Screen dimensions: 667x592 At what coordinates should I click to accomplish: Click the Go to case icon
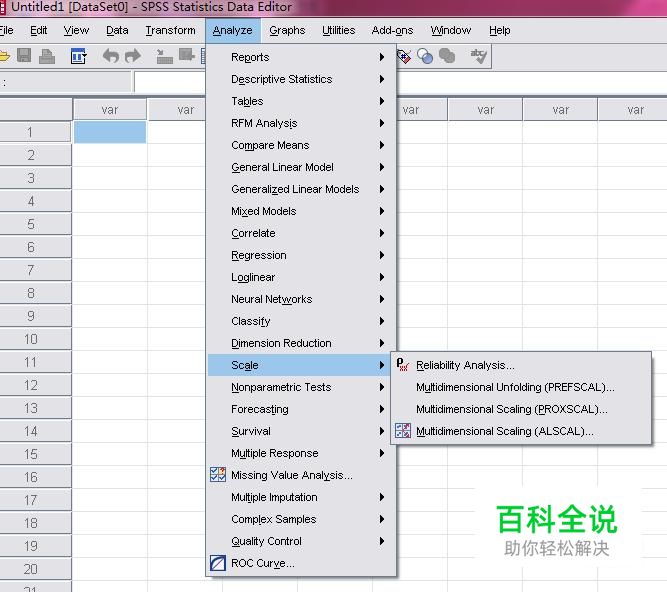pos(164,56)
